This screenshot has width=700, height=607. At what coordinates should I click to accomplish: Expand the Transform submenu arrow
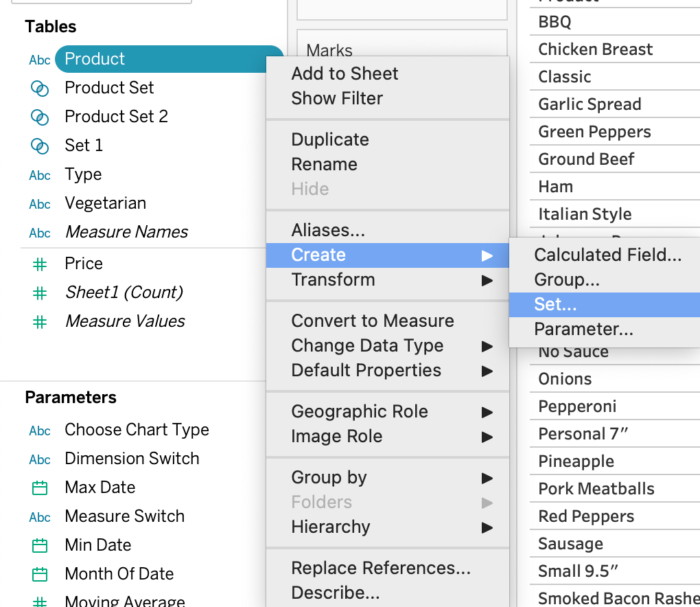[487, 281]
